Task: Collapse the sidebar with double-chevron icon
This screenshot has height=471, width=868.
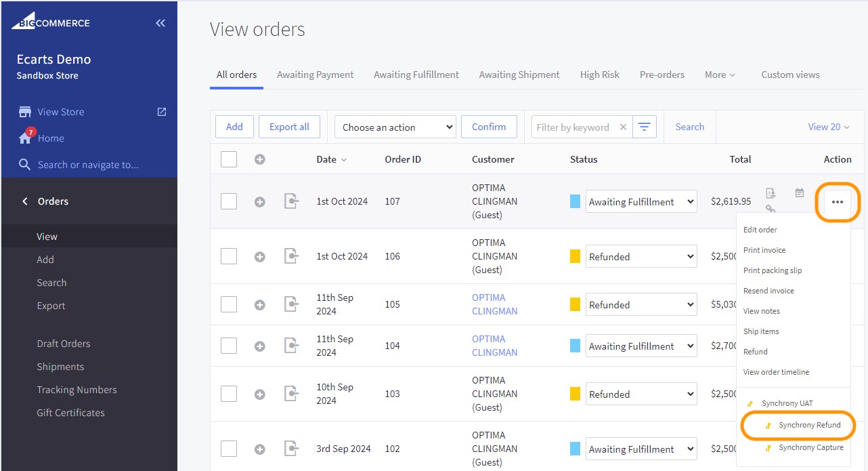Action: point(160,23)
